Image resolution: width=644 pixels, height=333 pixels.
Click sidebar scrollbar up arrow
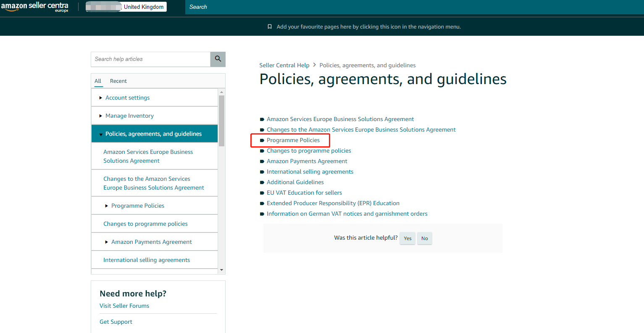[x=221, y=92]
